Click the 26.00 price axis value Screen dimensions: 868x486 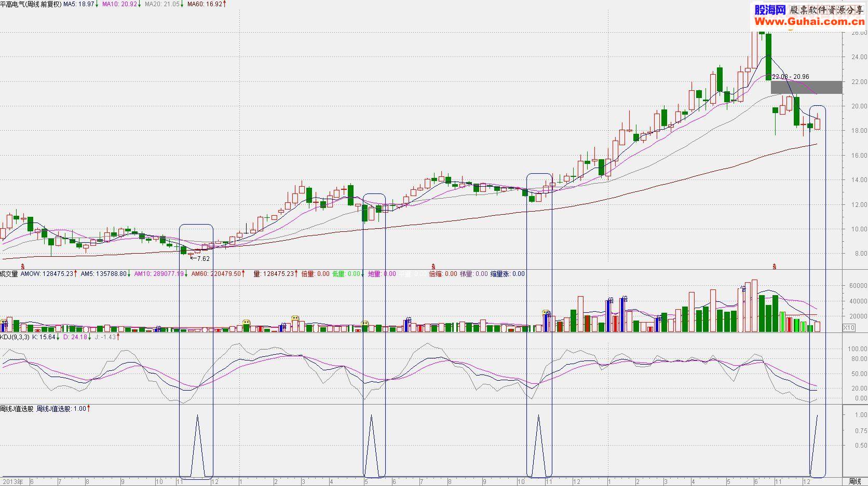[x=859, y=33]
